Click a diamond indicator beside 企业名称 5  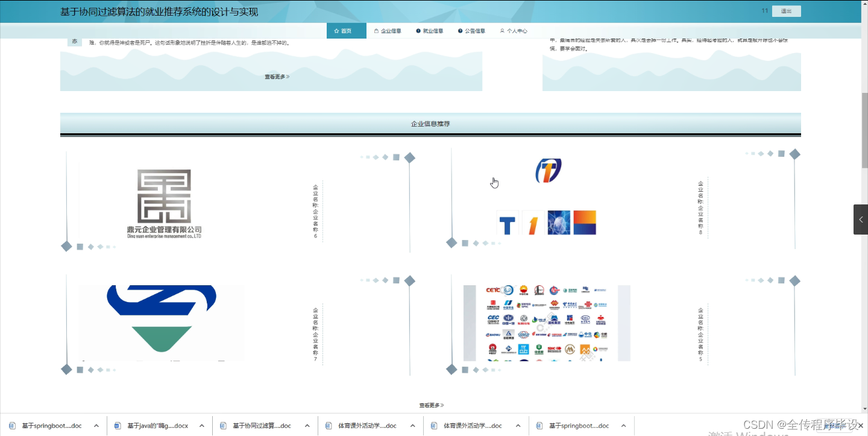pyautogui.click(x=794, y=280)
